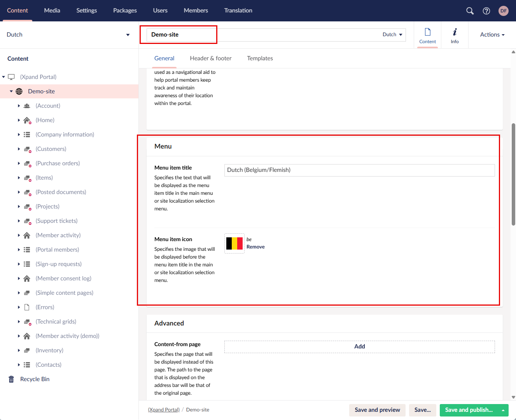Image resolution: width=516 pixels, height=420 pixels.
Task: Expand the (Account) tree node
Action: click(19, 106)
